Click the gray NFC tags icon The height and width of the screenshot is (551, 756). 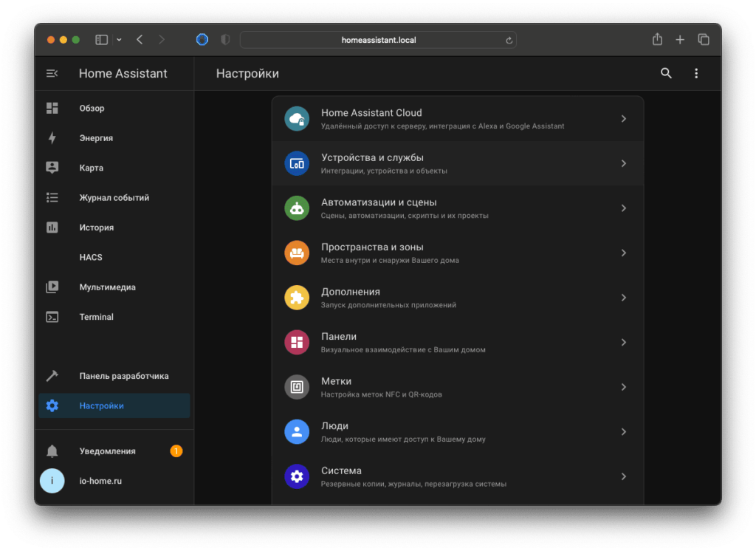click(x=297, y=387)
